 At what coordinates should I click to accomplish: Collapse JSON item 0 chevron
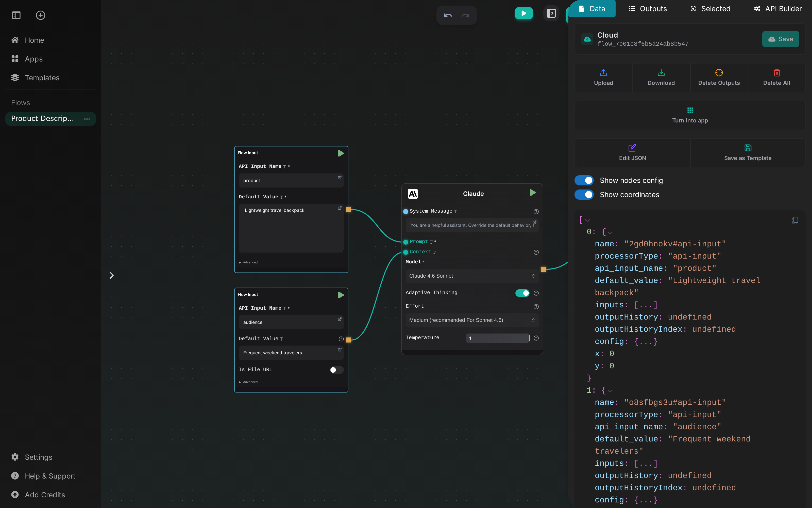point(610,232)
